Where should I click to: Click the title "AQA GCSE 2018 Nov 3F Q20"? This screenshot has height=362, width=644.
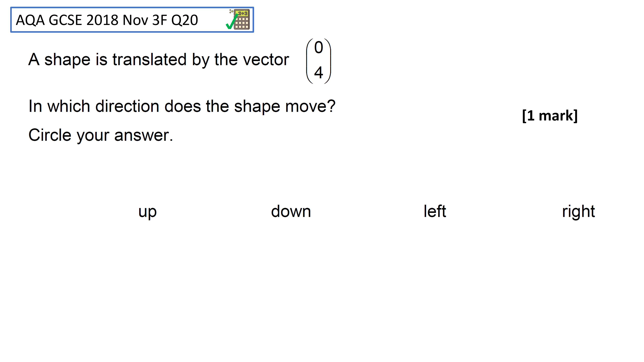pos(107,20)
